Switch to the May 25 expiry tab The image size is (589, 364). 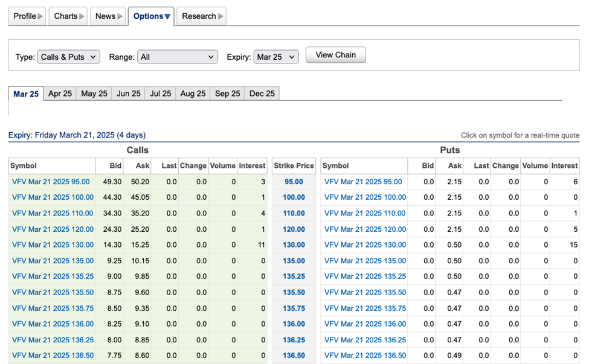[94, 94]
